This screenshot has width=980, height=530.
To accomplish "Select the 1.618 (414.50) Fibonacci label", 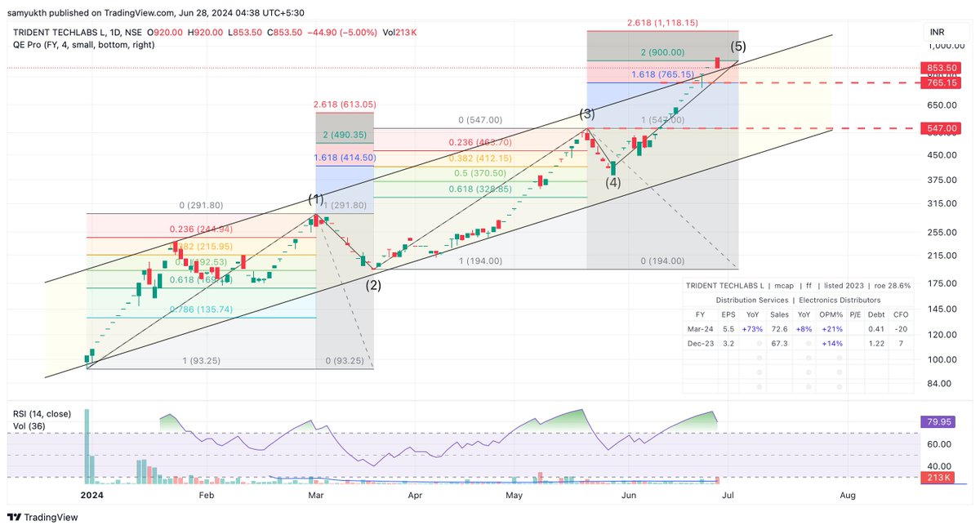I will [x=345, y=157].
